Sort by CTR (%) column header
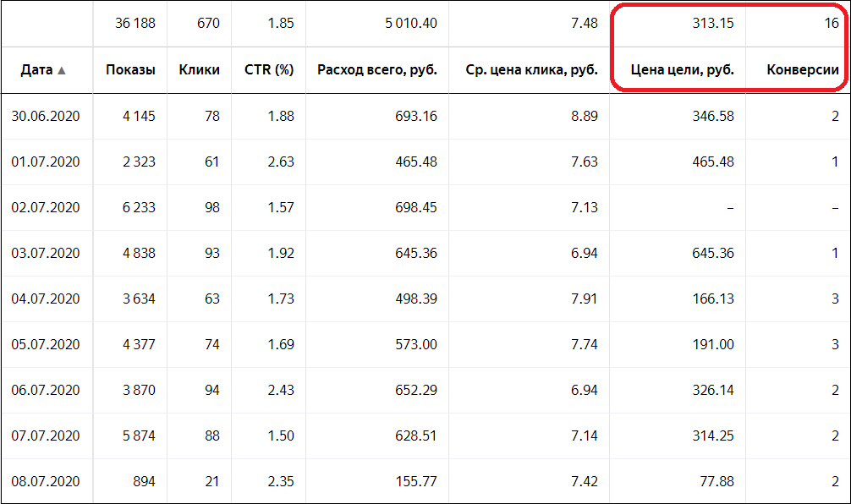Screen dimensions: 851x504 269,70
